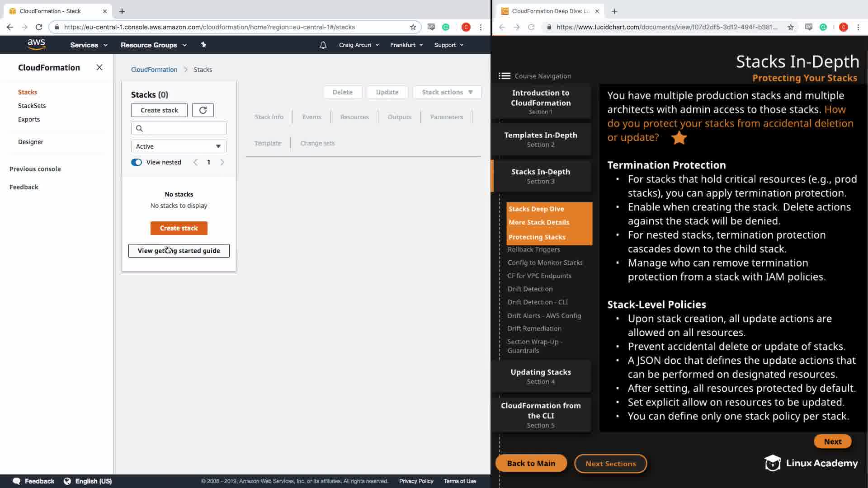
Task: Open StackSets in the sidebar
Action: pyautogui.click(x=32, y=106)
